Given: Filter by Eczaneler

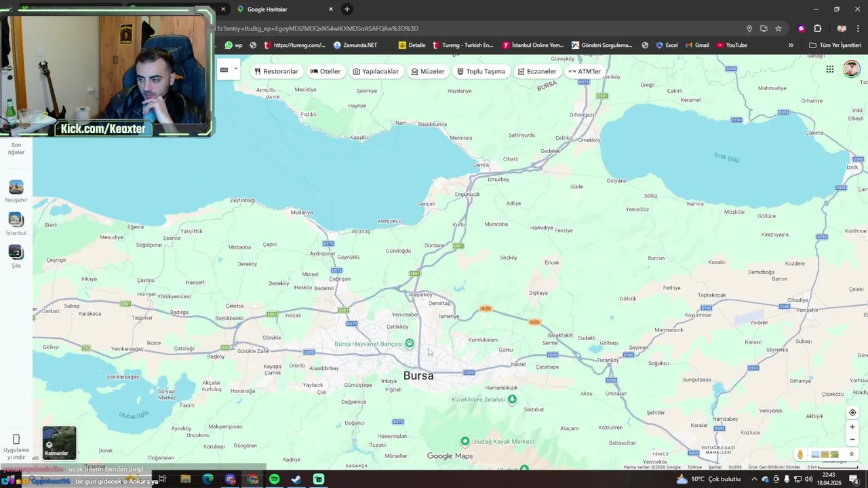Looking at the screenshot, I should [537, 71].
